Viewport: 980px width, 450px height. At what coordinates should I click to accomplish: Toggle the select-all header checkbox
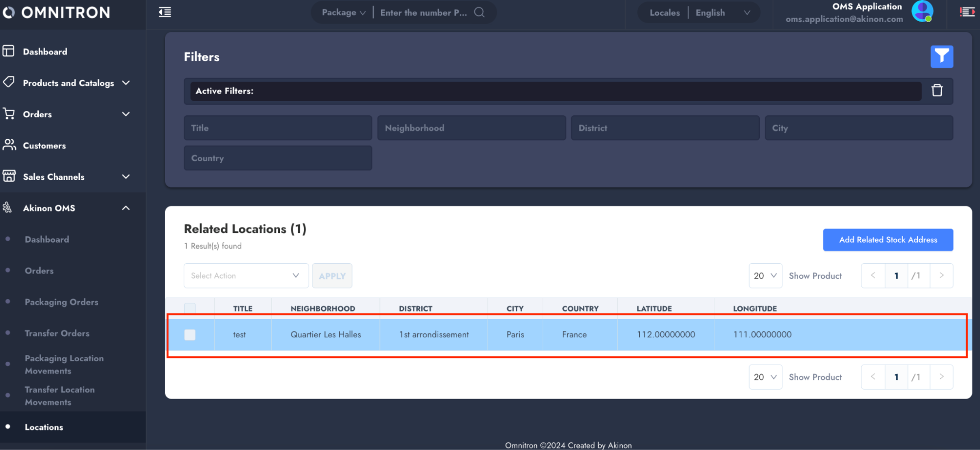point(190,308)
